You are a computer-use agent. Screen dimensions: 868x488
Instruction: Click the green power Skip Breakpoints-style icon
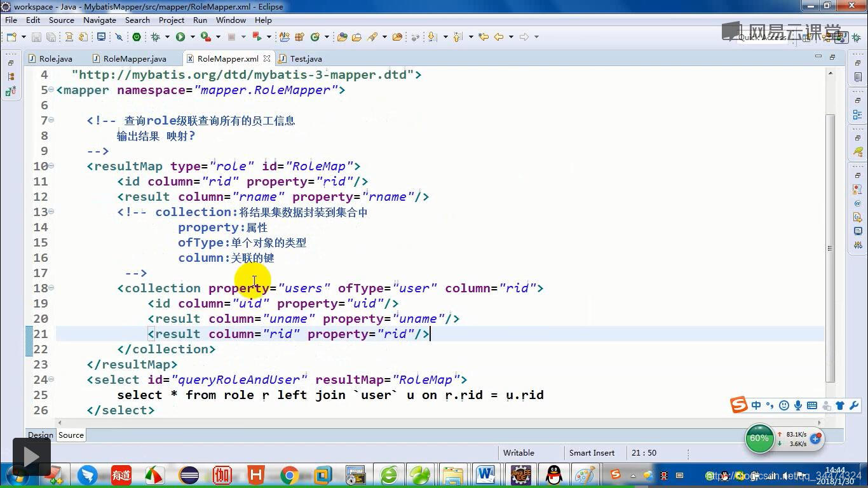point(137,37)
